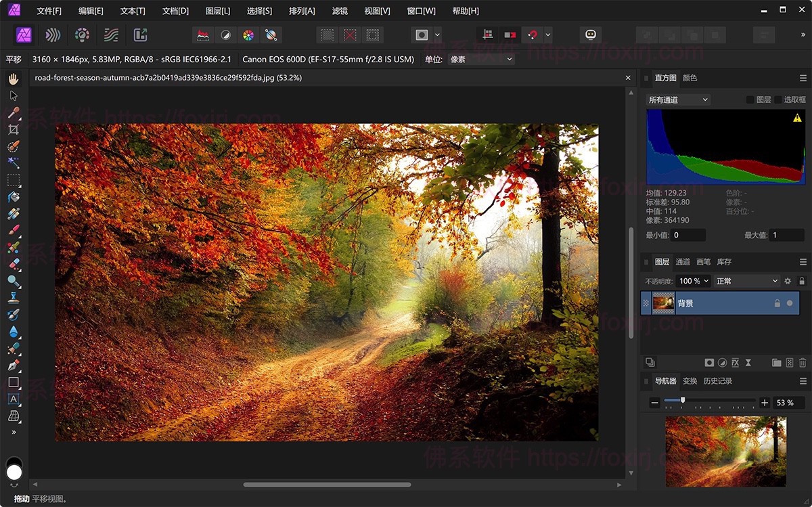The image size is (812, 507).
Task: Open the Assistant robot icon
Action: 591,35
